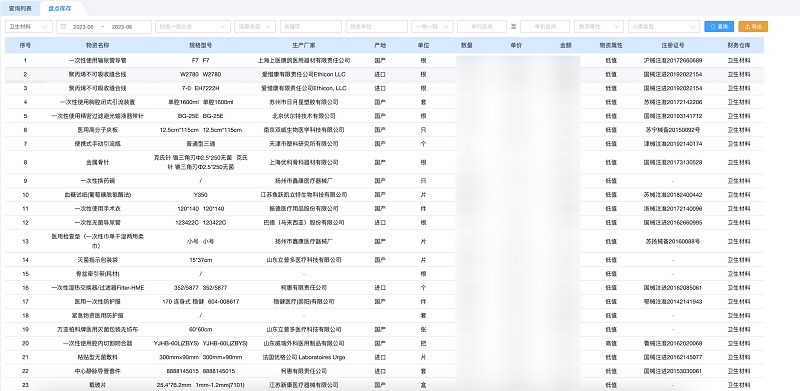Viewport: 800px width, 391px height.
Task: Click the 物资名称 column header
Action: point(97,45)
